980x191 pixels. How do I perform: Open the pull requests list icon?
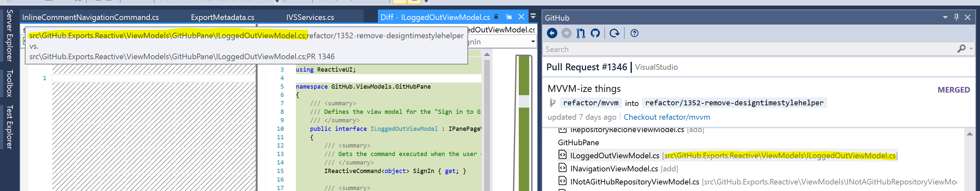tap(581, 33)
